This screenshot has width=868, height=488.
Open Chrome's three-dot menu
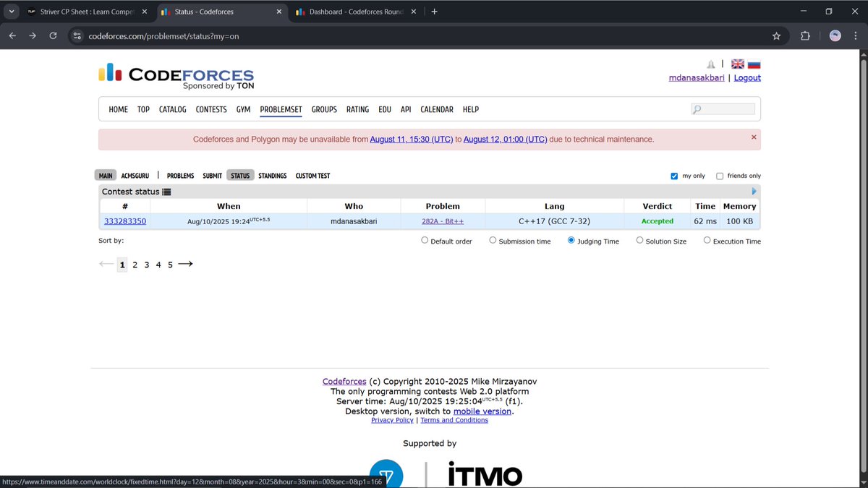point(855,35)
